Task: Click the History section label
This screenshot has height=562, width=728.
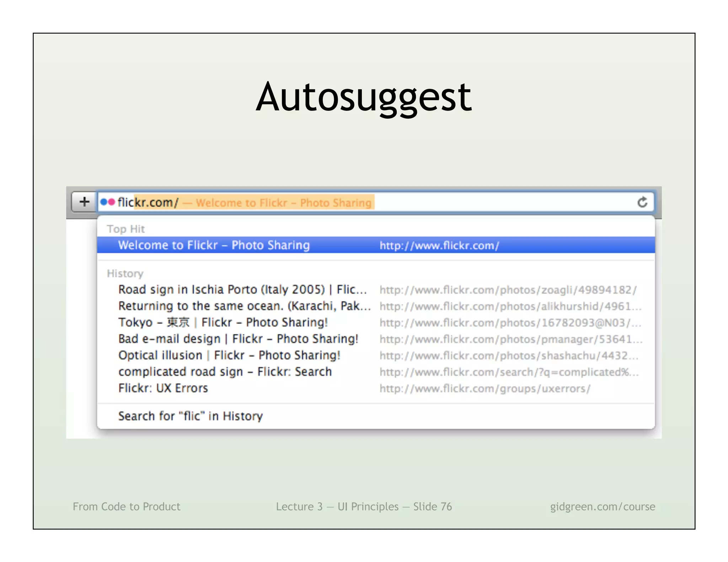Action: (x=125, y=273)
